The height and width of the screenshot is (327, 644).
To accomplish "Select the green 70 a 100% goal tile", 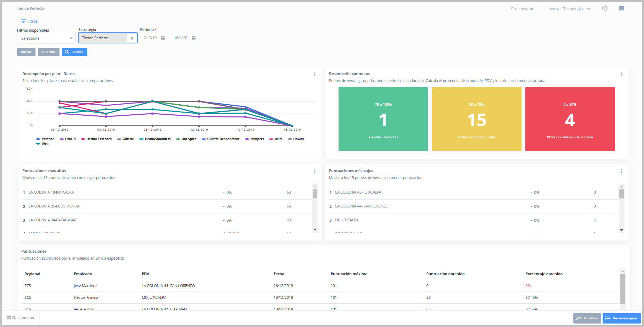I will pos(383,119).
